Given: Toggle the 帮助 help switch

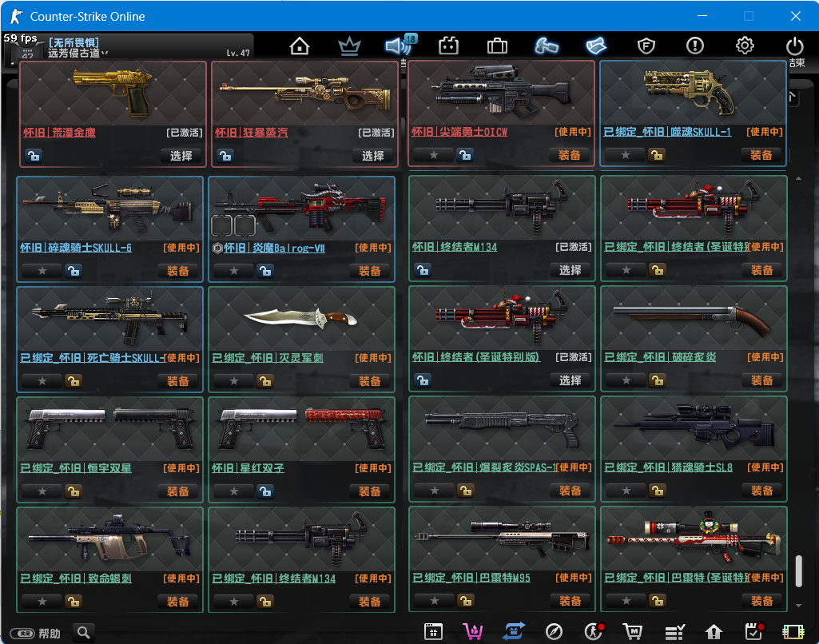Looking at the screenshot, I should (x=22, y=634).
